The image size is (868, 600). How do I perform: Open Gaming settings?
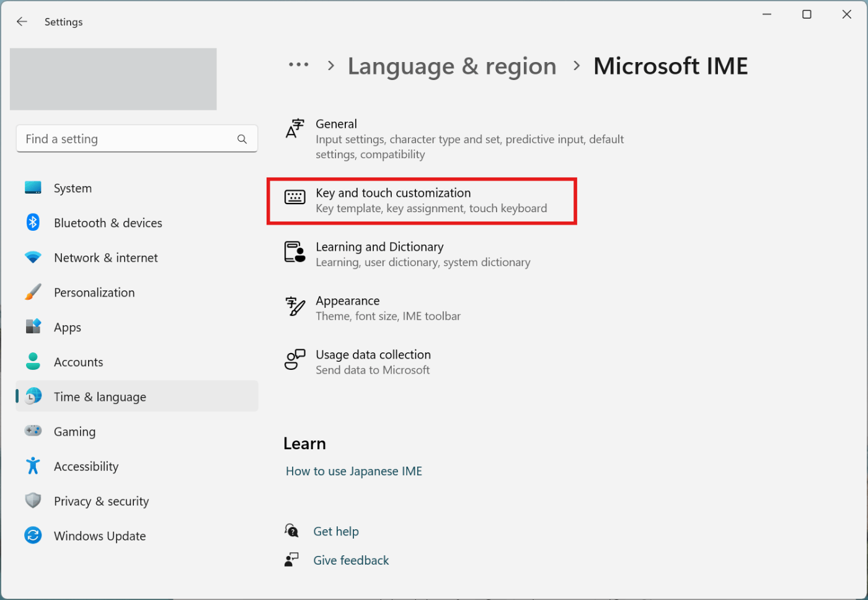coord(137,431)
